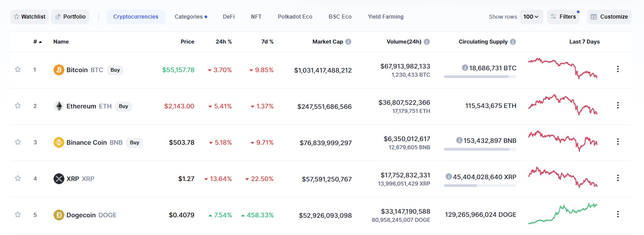
Task: Open the Customize button
Action: tap(609, 17)
